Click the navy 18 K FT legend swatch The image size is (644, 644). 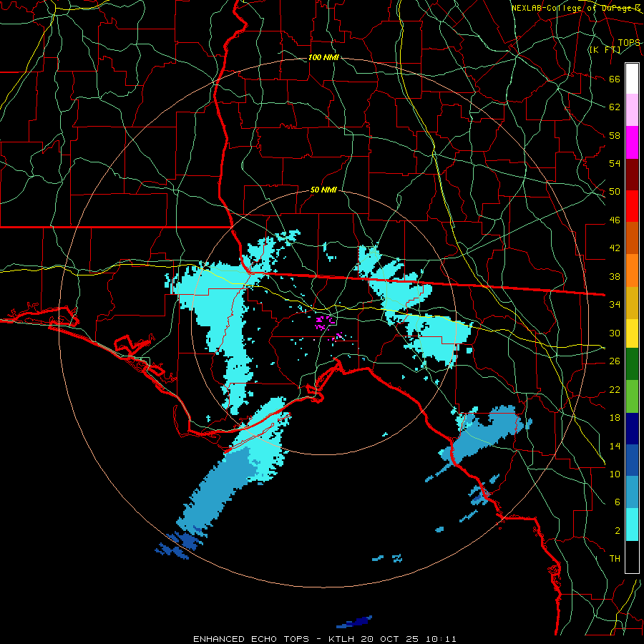click(x=632, y=429)
